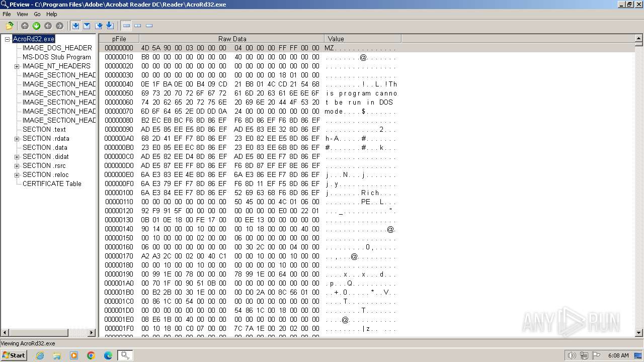Viewport: 644px width, 362px height.
Task: Click tree panel scroll-left arrow
Action: pyautogui.click(x=5, y=332)
